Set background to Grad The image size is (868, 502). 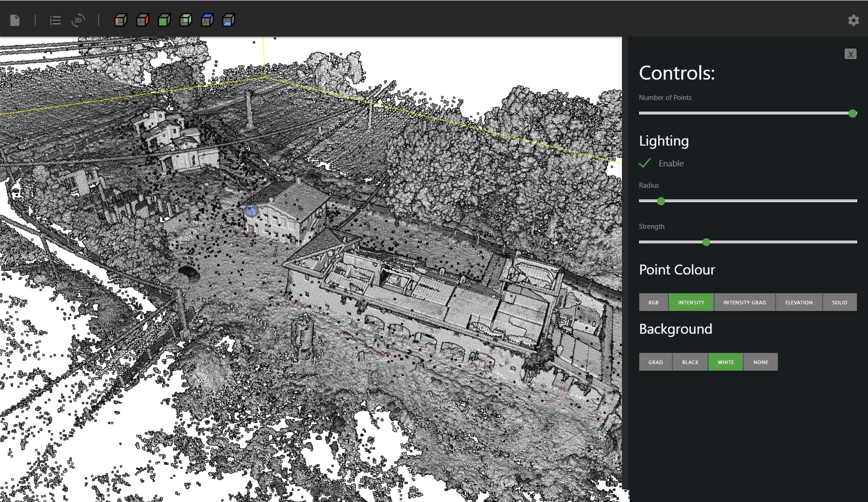655,362
